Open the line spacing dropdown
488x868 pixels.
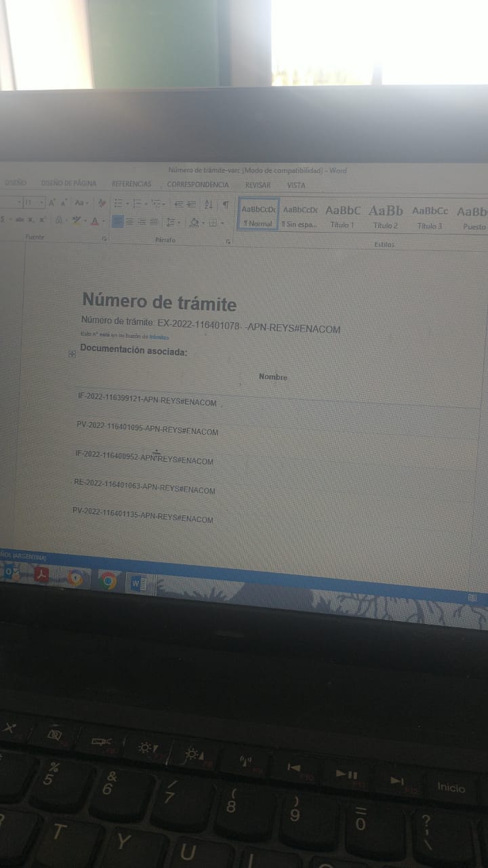click(x=172, y=222)
